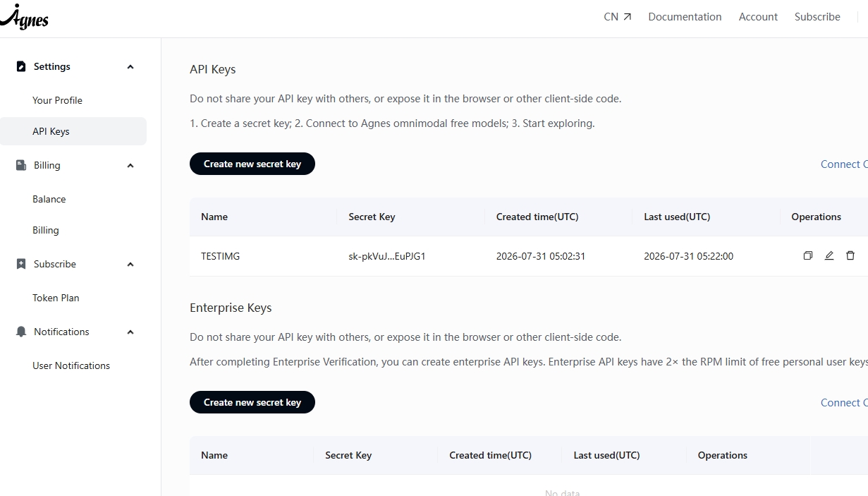868x496 pixels.
Task: Create new secret key under API Keys
Action: (252, 164)
